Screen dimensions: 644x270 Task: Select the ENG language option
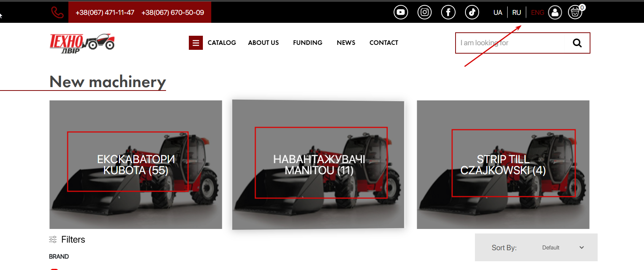pyautogui.click(x=538, y=13)
